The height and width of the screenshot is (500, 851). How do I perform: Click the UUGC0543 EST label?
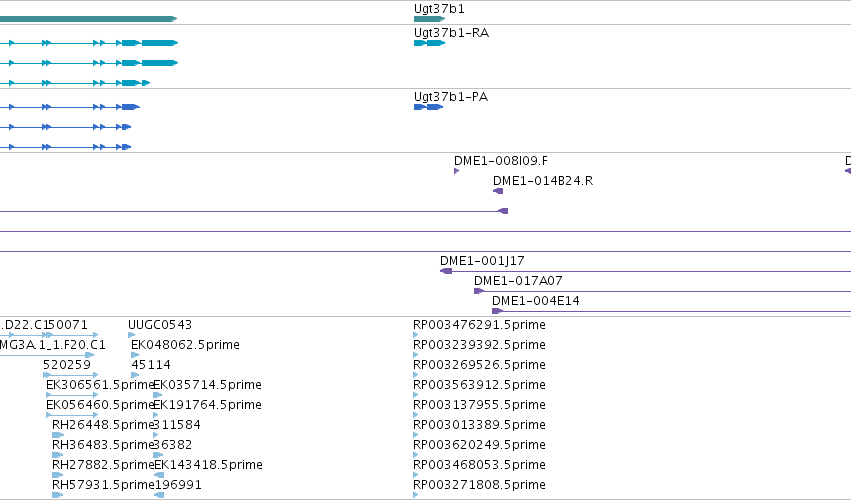point(160,325)
